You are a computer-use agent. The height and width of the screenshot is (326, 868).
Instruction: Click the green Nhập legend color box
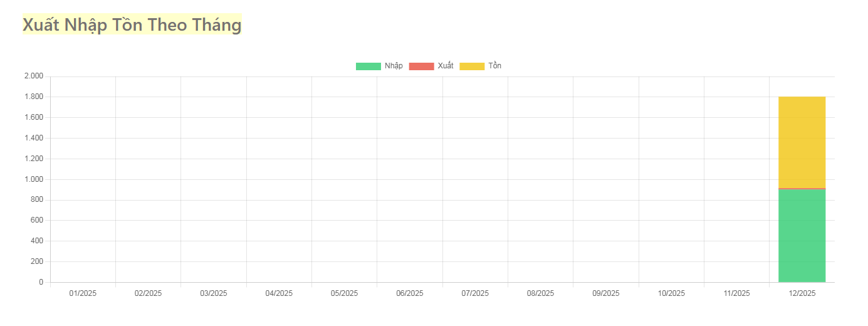368,66
